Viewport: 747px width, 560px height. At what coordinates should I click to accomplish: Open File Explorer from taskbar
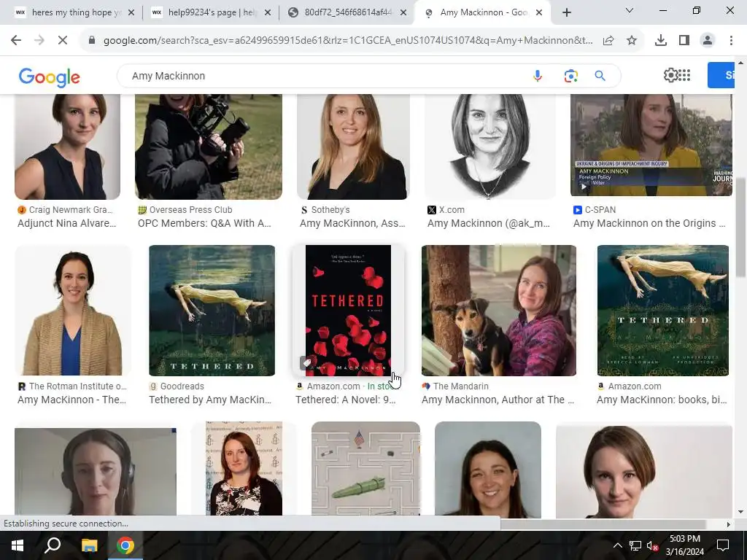(89, 545)
